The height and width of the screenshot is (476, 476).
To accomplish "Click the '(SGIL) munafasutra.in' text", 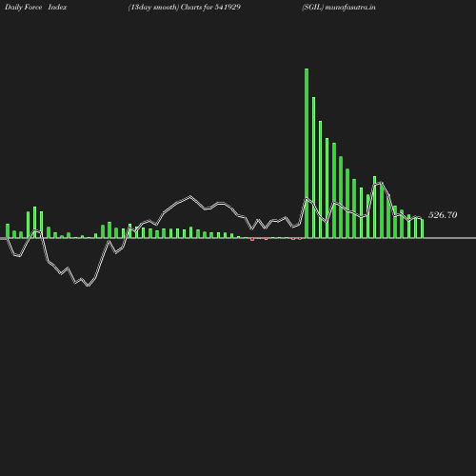I will point(339,8).
